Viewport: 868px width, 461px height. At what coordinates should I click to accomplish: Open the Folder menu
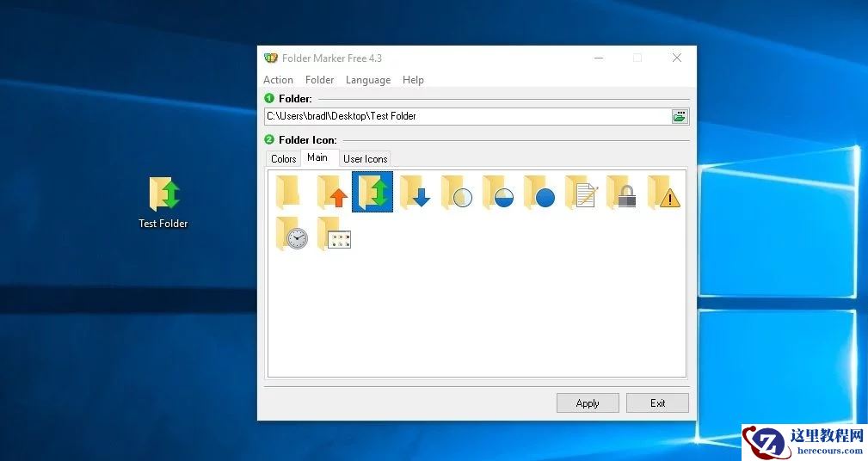[x=319, y=80]
